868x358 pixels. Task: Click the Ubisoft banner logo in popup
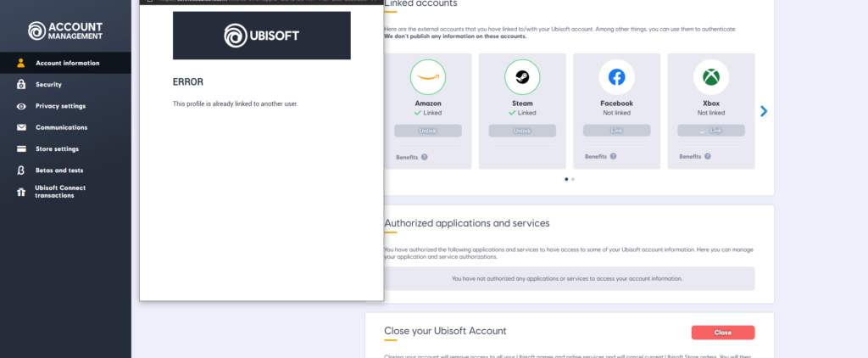point(261,36)
